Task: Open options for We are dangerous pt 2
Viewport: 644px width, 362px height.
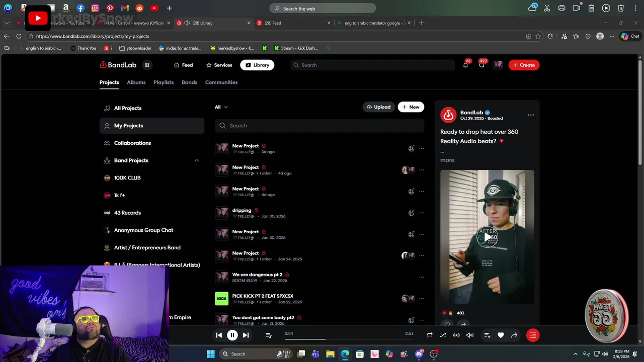Action: [x=422, y=277]
